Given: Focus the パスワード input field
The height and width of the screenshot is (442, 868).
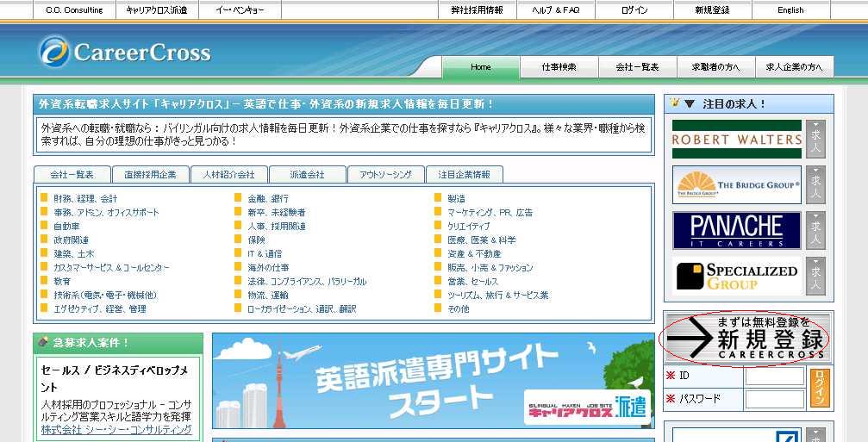Looking at the screenshot, I should click(x=774, y=399).
